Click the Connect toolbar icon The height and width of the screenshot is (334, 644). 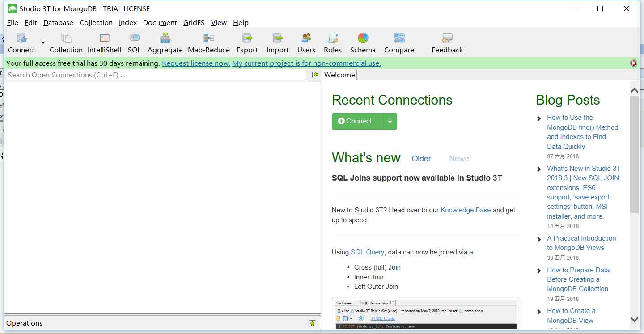tap(21, 38)
